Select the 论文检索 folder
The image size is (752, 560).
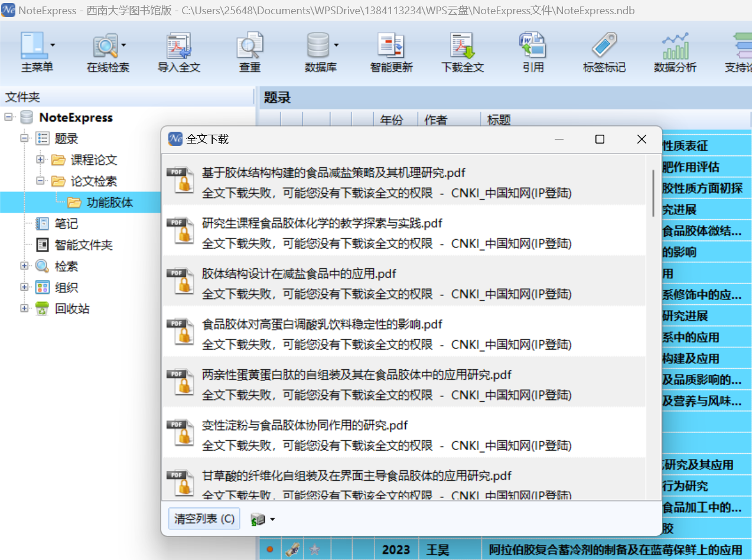pyautogui.click(x=94, y=181)
